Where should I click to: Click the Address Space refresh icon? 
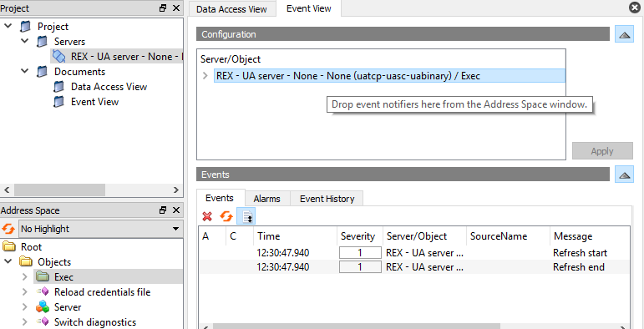pyautogui.click(x=8, y=229)
